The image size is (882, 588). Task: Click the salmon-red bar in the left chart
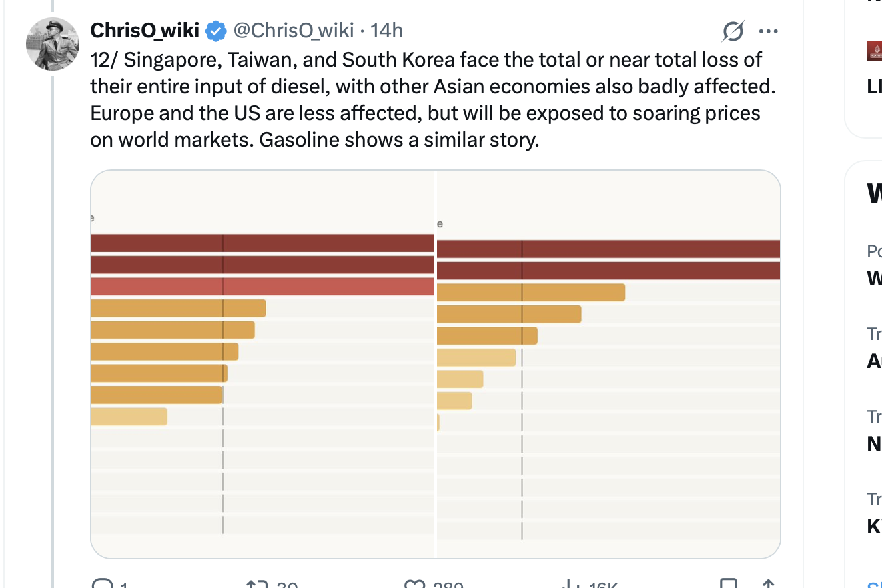click(263, 287)
